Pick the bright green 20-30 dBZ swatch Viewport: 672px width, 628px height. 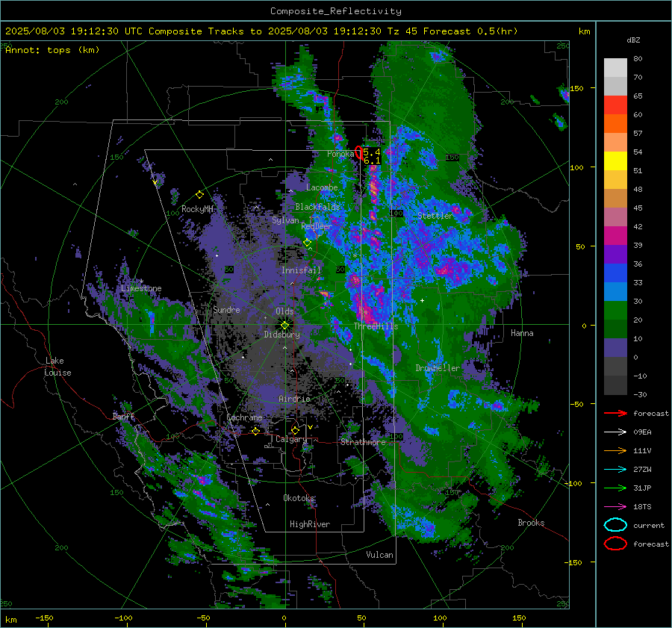click(615, 310)
